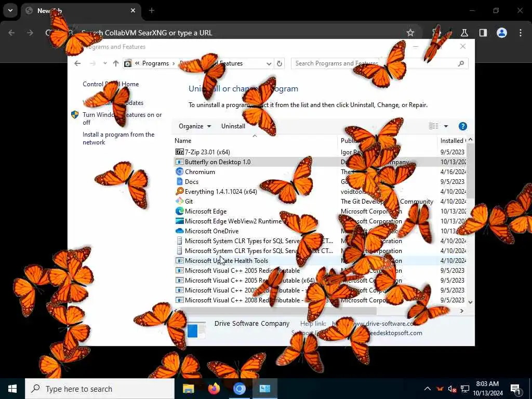The height and width of the screenshot is (399, 532).
Task: Sort list by Name column header
Action: (255, 140)
